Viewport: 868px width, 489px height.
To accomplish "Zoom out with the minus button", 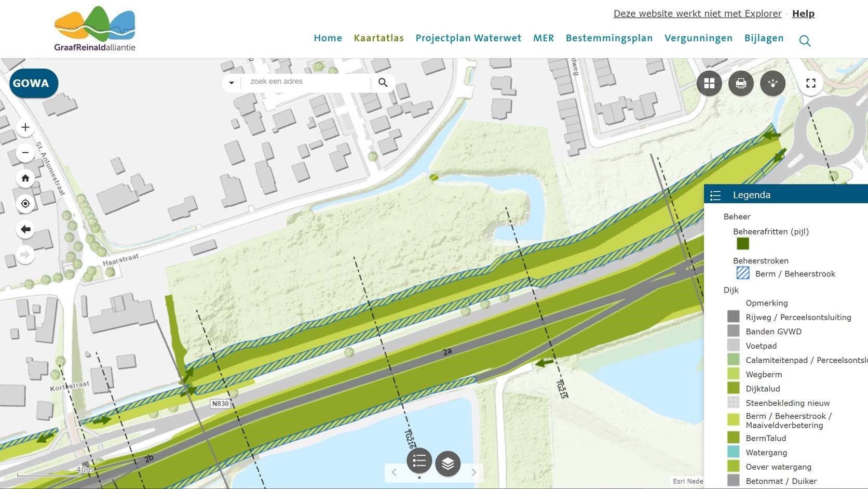I will point(25,153).
